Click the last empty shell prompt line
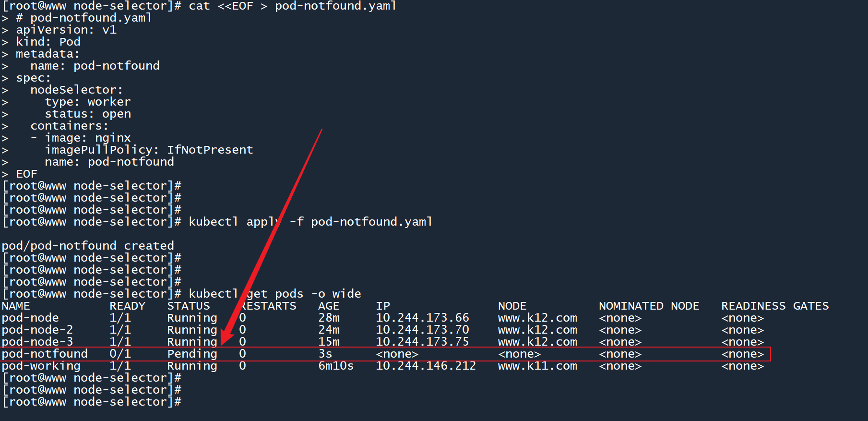Image resolution: width=868 pixels, height=421 pixels. [92, 402]
